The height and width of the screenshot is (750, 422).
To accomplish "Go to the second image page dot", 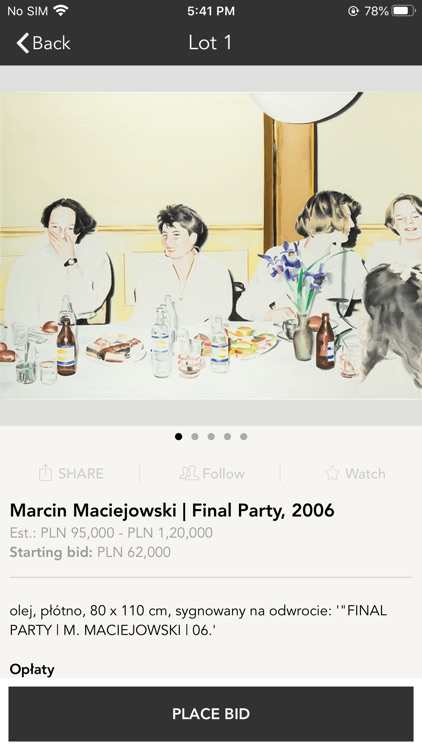I will tap(195, 436).
